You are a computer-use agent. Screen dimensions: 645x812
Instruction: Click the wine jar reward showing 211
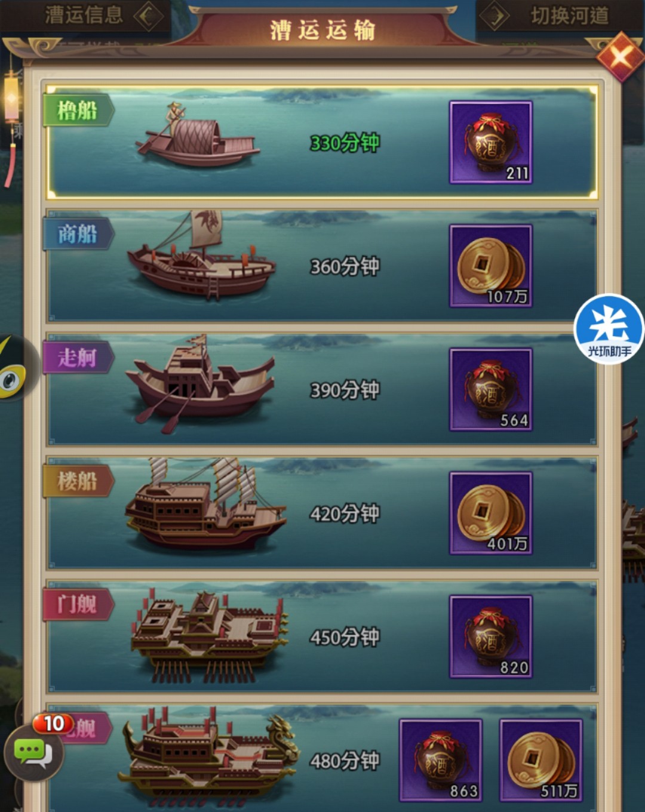[x=491, y=142]
